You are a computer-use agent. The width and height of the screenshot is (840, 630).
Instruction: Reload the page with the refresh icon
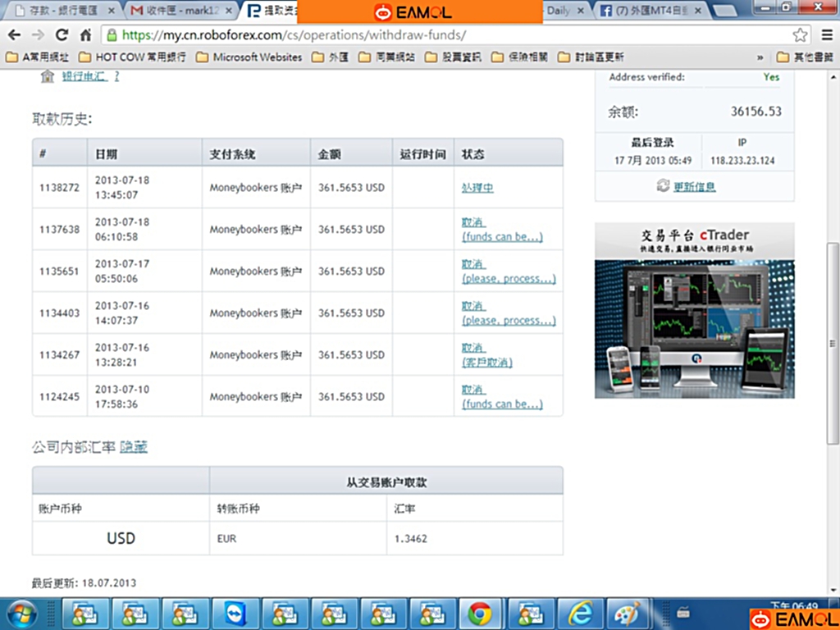point(62,35)
